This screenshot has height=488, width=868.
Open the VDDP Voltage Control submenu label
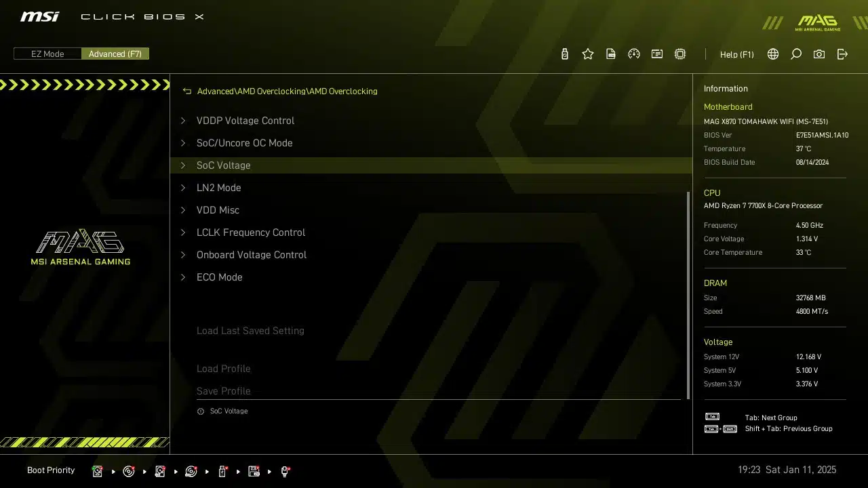(x=245, y=121)
